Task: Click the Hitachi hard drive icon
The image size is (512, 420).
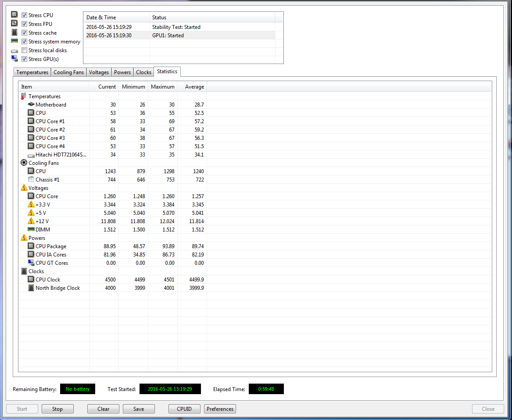Action: [x=31, y=155]
